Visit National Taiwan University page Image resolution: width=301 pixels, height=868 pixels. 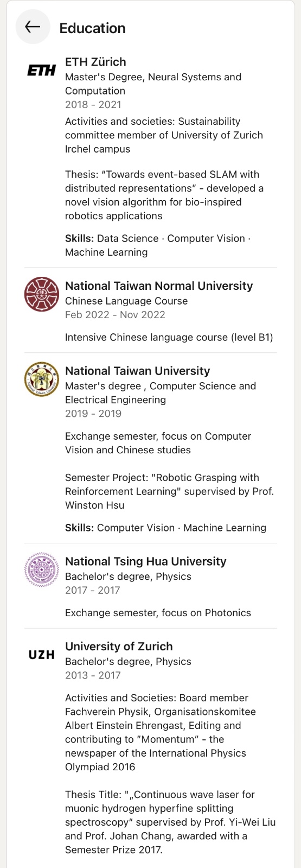pos(137,371)
